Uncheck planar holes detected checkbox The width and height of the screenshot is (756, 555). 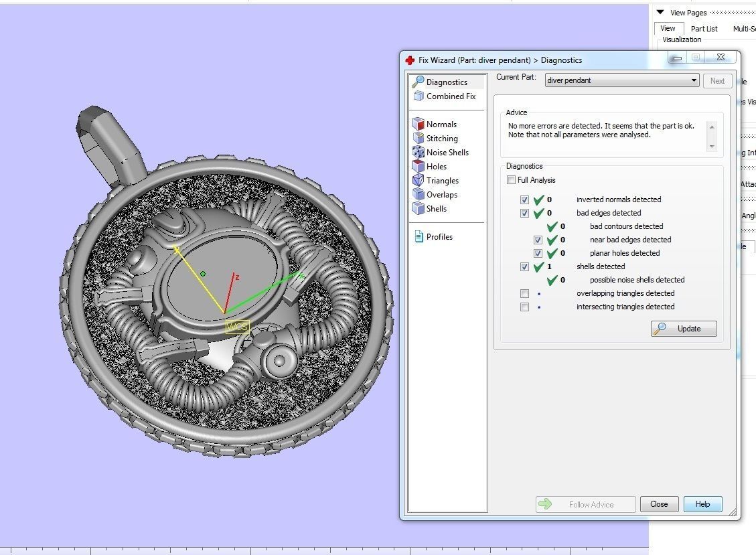click(538, 253)
